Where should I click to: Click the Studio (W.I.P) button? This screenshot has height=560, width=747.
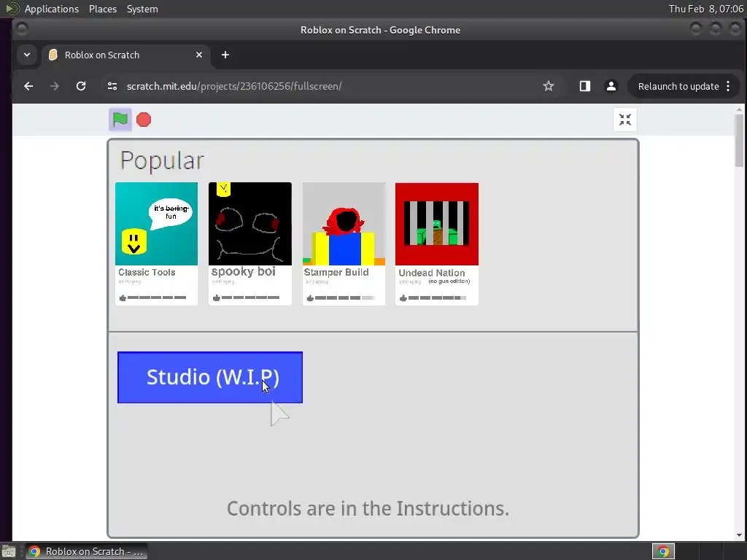coord(210,377)
